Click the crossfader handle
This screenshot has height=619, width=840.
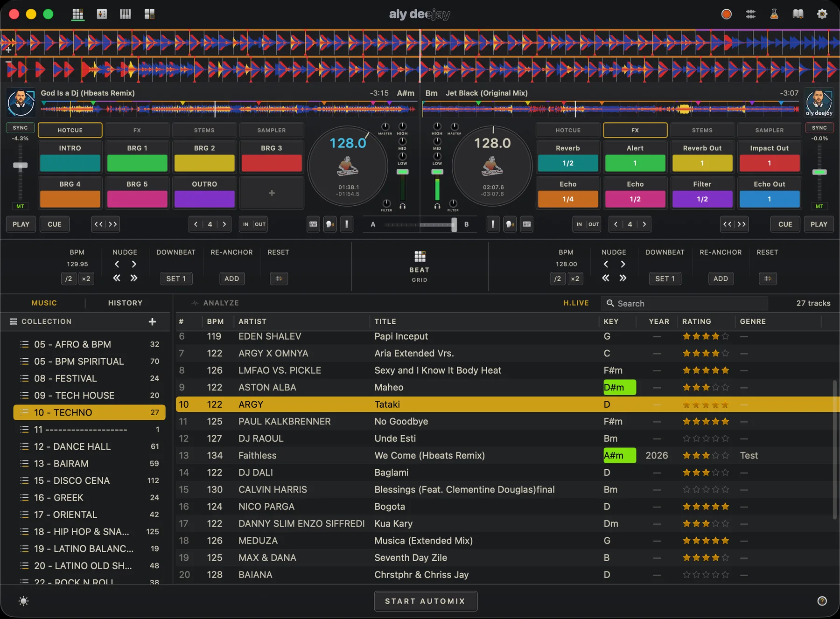point(454,224)
